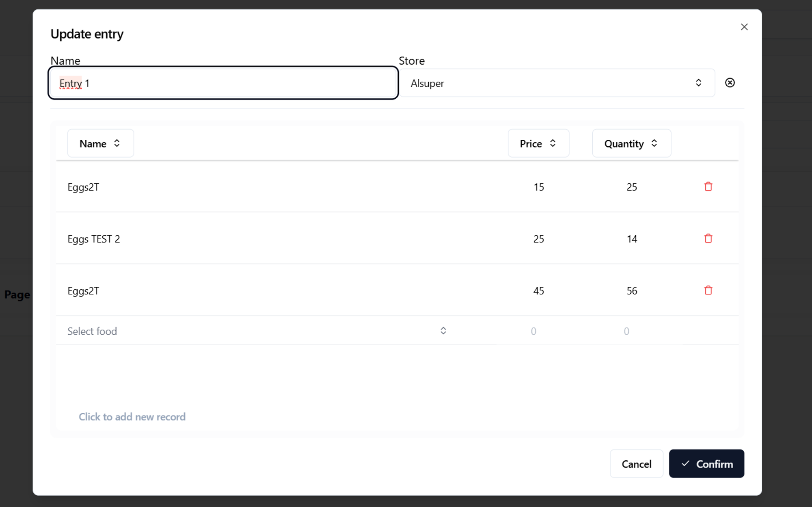Screen dimensions: 812x507
Task: Click the empty quantity field in the new row
Action: (626, 331)
